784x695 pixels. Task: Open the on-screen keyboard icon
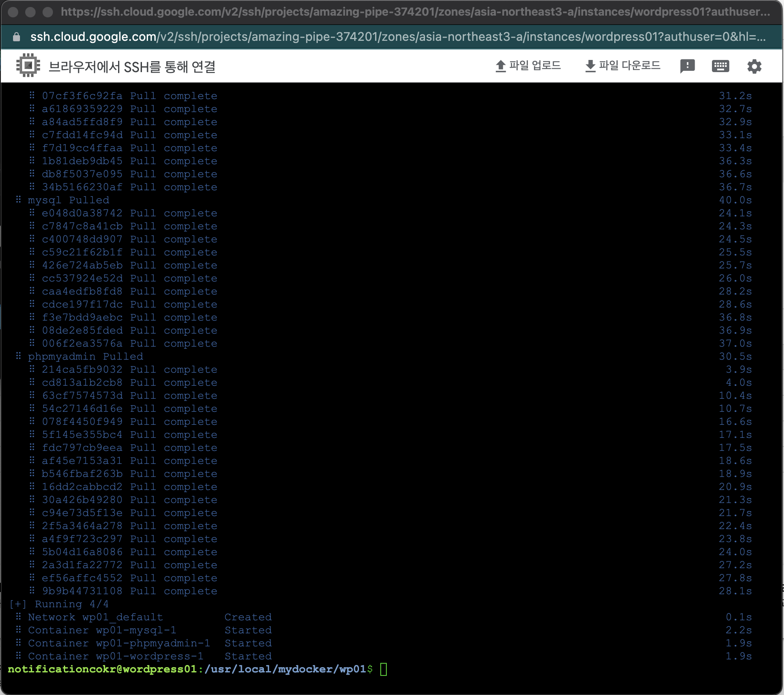[x=721, y=66]
